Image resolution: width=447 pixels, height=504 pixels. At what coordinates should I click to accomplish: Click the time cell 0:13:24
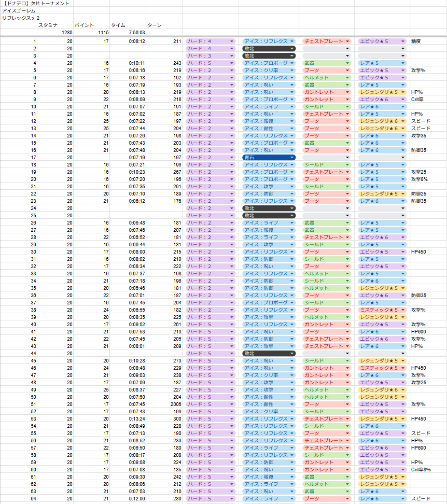[127, 418]
